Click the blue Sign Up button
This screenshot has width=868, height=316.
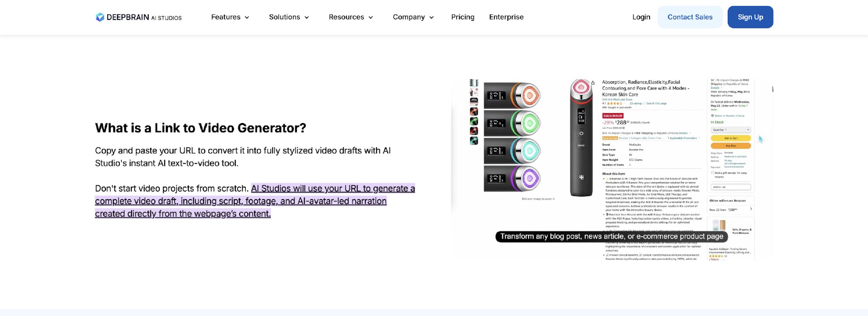pyautogui.click(x=750, y=17)
